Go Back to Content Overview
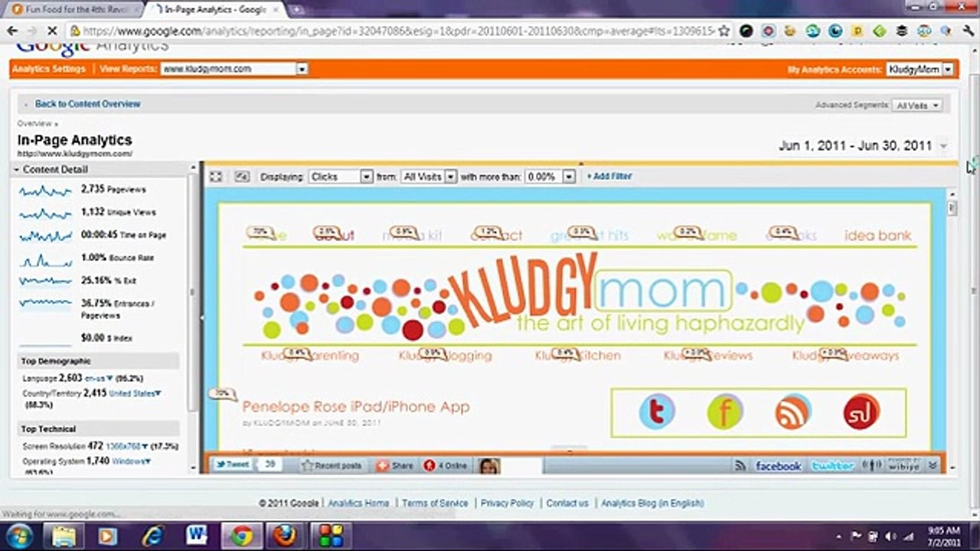This screenshot has height=551, width=980. coord(88,104)
